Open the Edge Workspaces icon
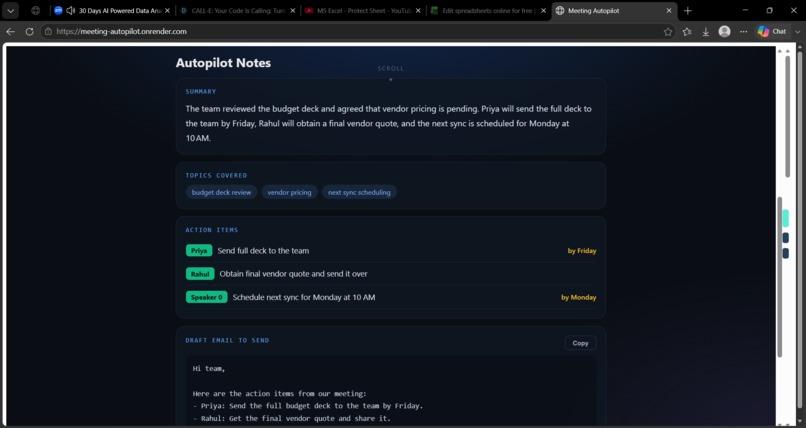806x428 pixels. (35, 10)
